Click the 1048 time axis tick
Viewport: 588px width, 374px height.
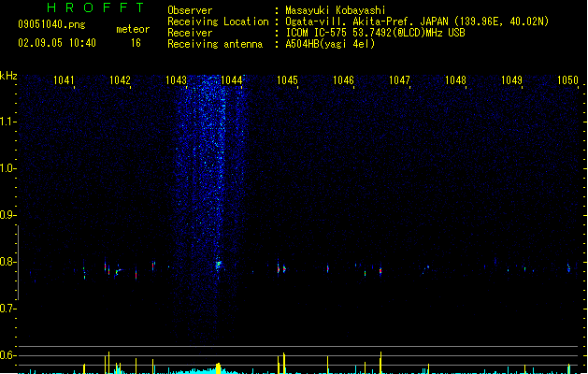point(455,80)
